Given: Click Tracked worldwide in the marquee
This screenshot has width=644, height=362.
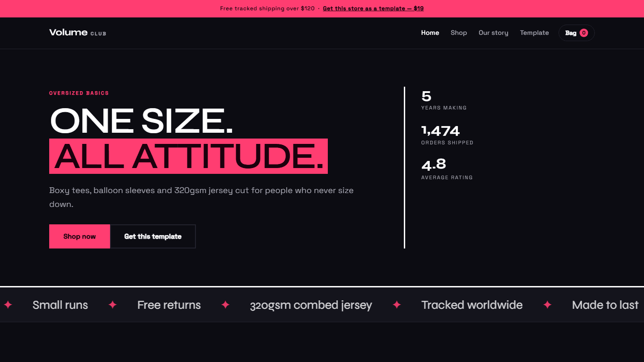Looking at the screenshot, I should click(472, 305).
